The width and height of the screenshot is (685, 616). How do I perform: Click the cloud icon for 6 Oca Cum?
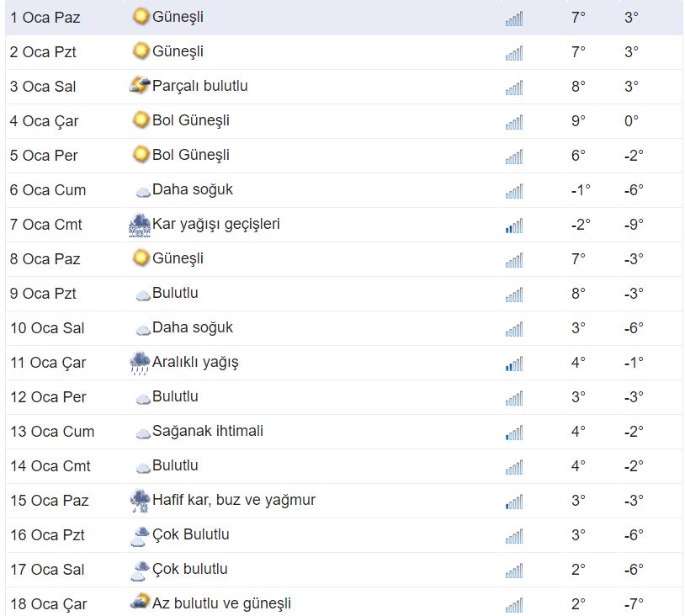pyautogui.click(x=142, y=191)
